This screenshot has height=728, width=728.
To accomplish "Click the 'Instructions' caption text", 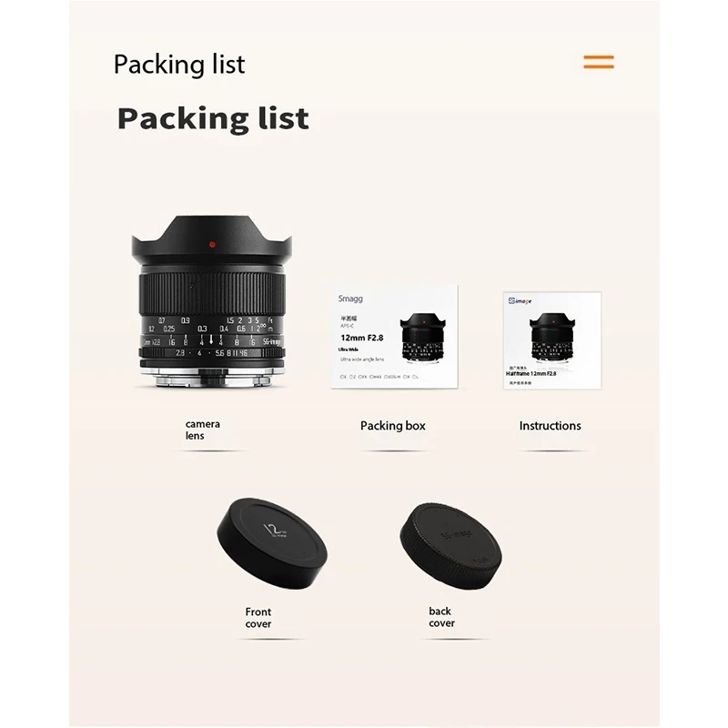I will (x=550, y=426).
